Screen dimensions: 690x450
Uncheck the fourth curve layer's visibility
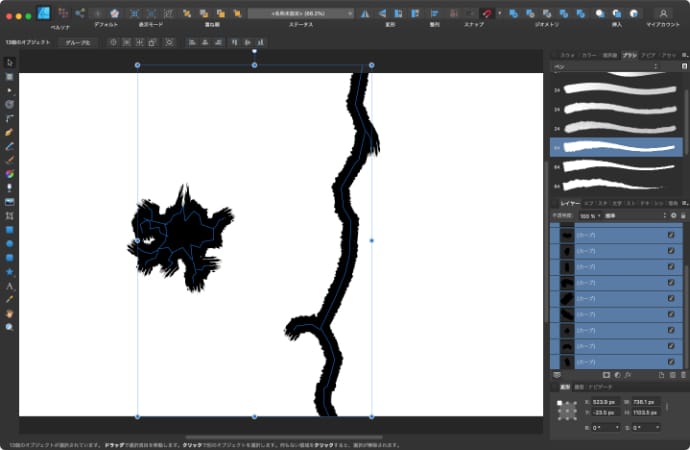[x=671, y=283]
